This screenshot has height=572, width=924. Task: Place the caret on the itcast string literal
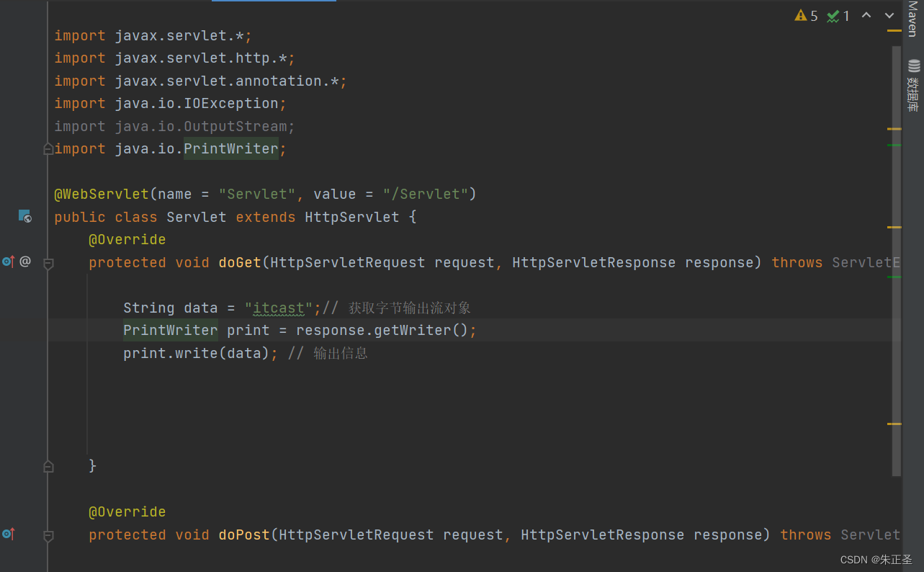[277, 307]
